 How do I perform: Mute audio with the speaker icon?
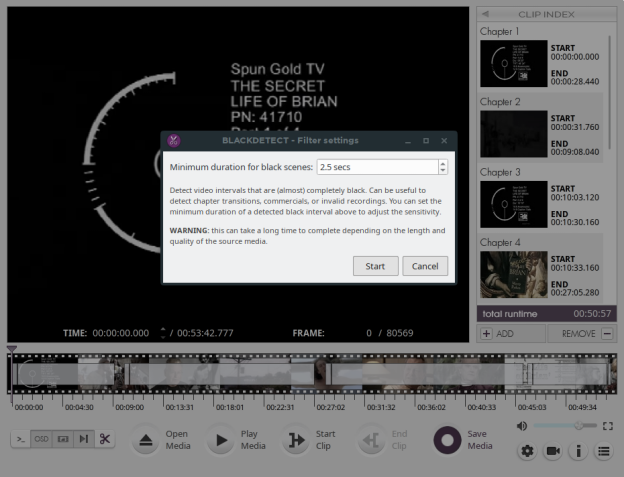point(521,426)
